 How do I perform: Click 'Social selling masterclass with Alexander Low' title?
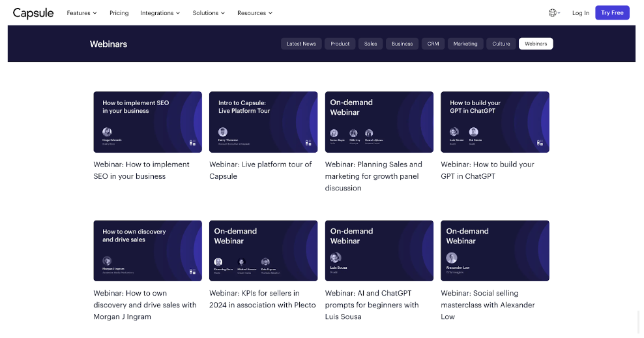(488, 305)
